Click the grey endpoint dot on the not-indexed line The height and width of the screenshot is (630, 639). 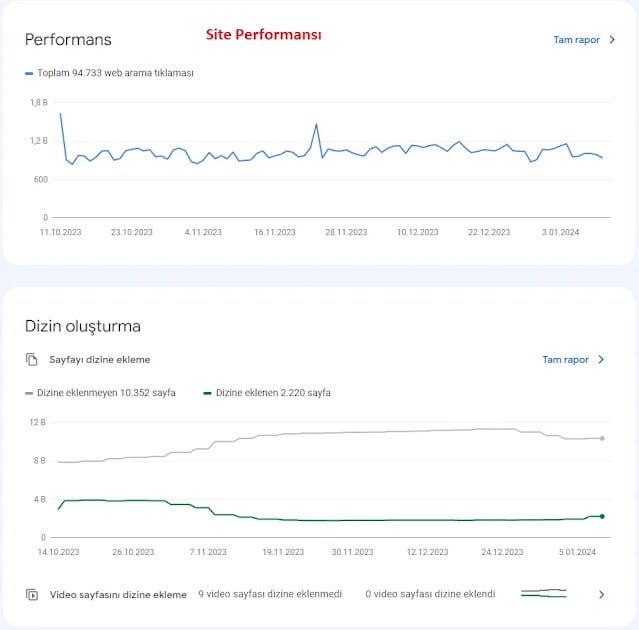(602, 438)
